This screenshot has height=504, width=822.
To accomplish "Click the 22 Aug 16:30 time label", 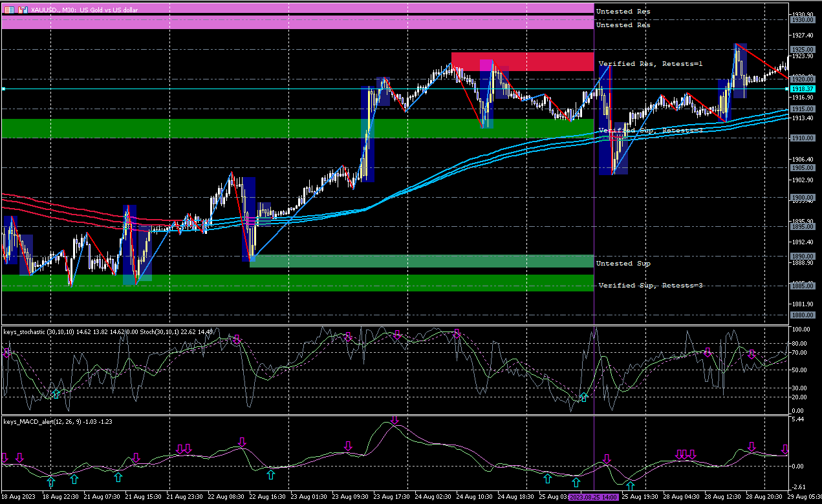I will 267,498.
